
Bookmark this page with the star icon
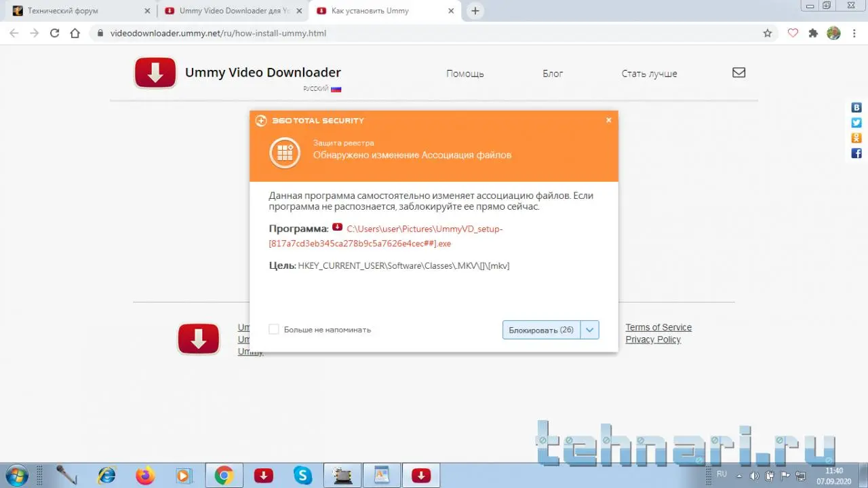pyautogui.click(x=768, y=33)
